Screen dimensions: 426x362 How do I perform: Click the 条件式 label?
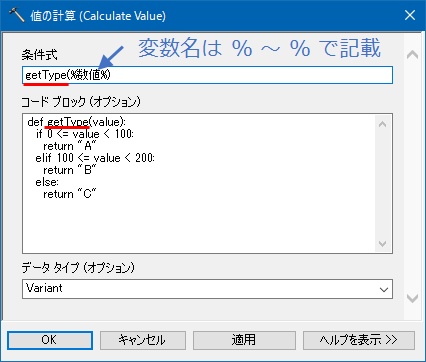(39, 55)
